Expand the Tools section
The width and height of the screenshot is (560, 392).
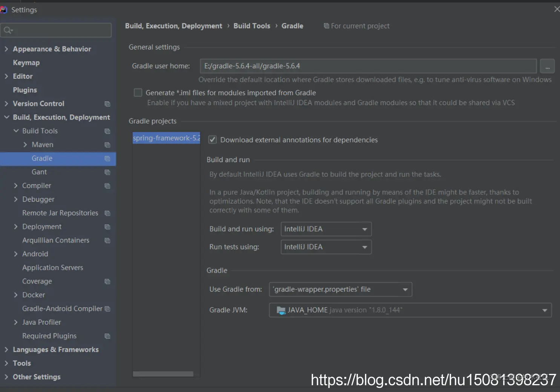[6, 363]
